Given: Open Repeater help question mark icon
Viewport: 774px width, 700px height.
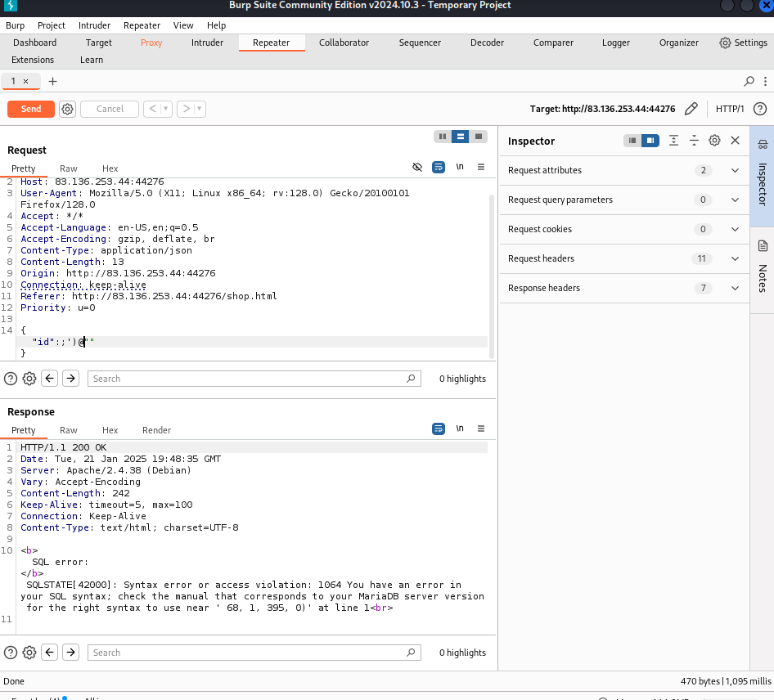Looking at the screenshot, I should 760,109.
